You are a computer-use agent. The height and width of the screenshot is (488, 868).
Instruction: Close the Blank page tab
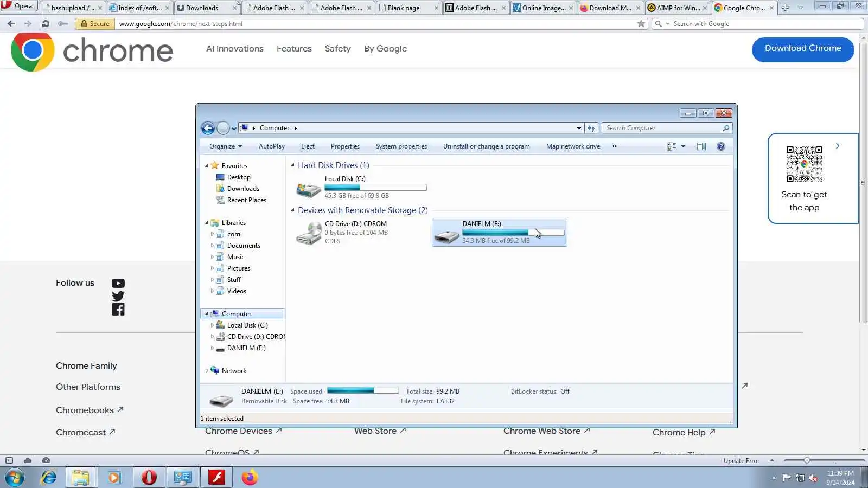436,8
